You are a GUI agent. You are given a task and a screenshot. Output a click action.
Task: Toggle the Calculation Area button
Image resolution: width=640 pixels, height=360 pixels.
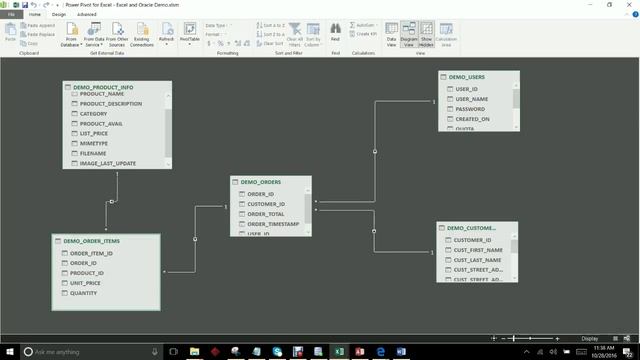(446, 35)
